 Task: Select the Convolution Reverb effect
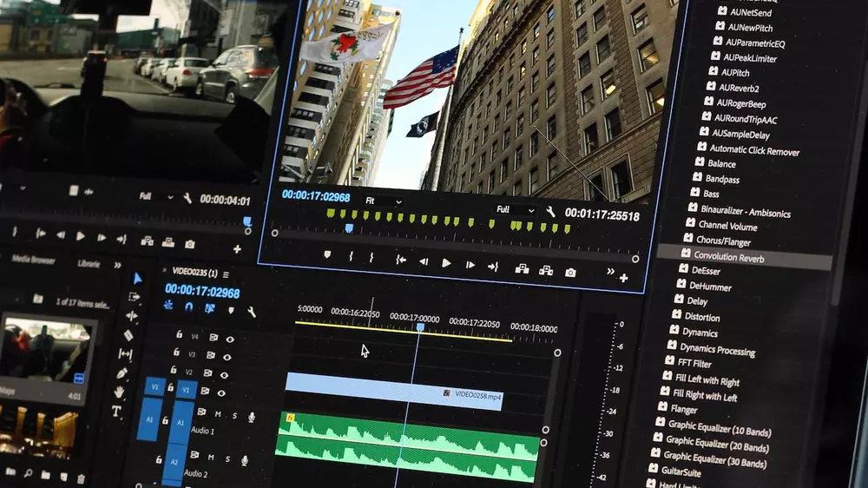728,256
